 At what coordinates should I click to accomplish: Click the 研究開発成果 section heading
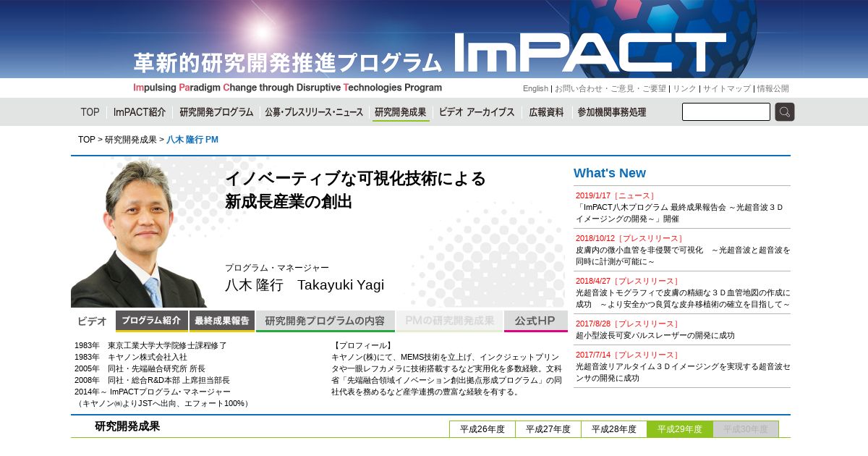[127, 426]
